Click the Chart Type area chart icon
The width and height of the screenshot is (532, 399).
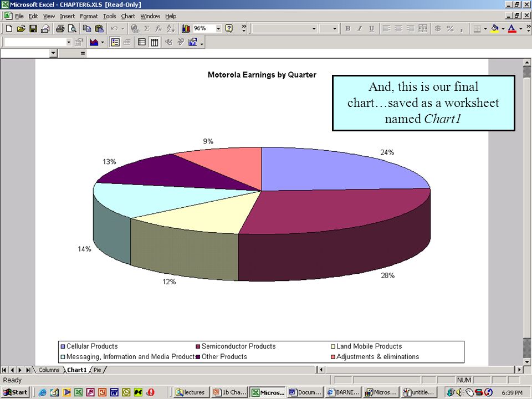click(x=94, y=43)
